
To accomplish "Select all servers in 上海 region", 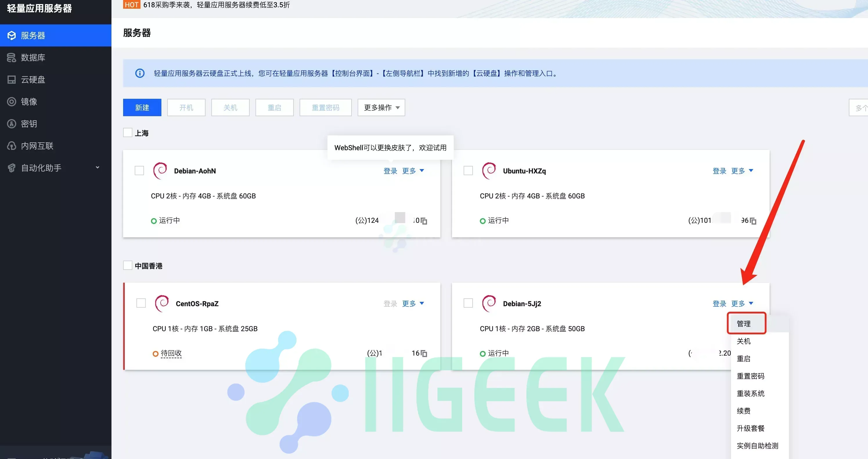I will pos(127,132).
